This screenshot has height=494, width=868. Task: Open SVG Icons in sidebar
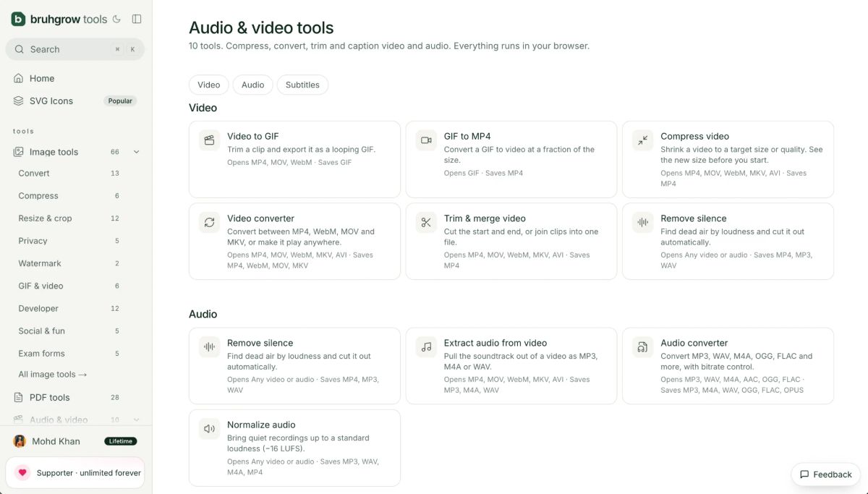point(75,101)
